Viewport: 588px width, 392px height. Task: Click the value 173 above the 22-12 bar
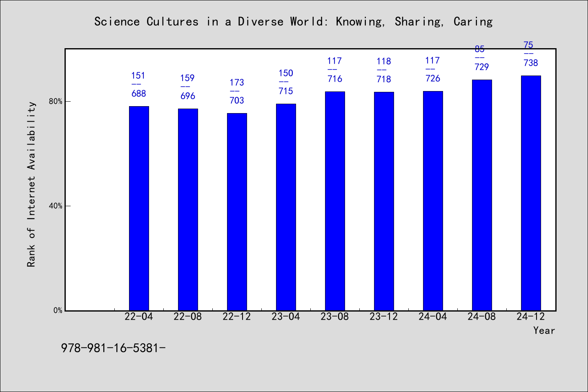tap(237, 82)
